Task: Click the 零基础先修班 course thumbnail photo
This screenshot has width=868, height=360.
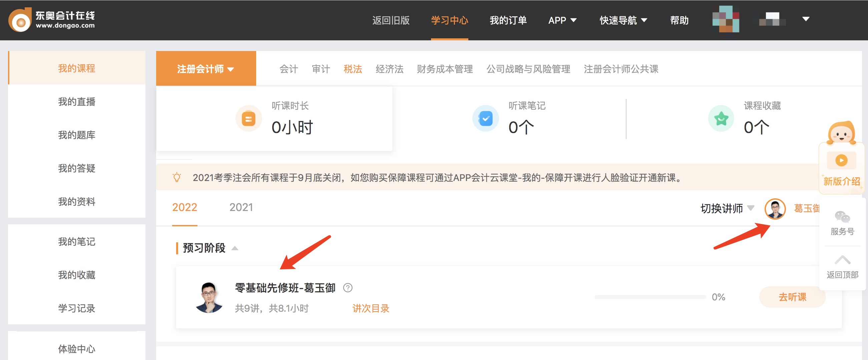Action: 209,298
